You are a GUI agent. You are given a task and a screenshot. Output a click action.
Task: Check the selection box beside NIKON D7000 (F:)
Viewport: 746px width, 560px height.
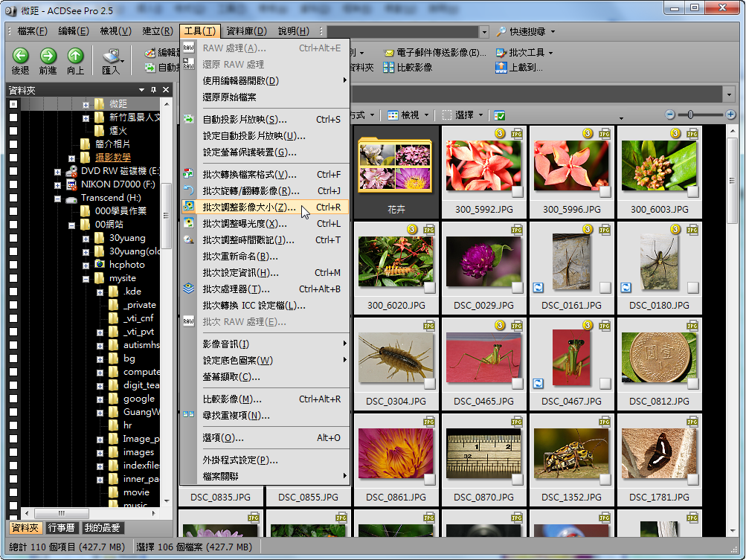(x=13, y=184)
